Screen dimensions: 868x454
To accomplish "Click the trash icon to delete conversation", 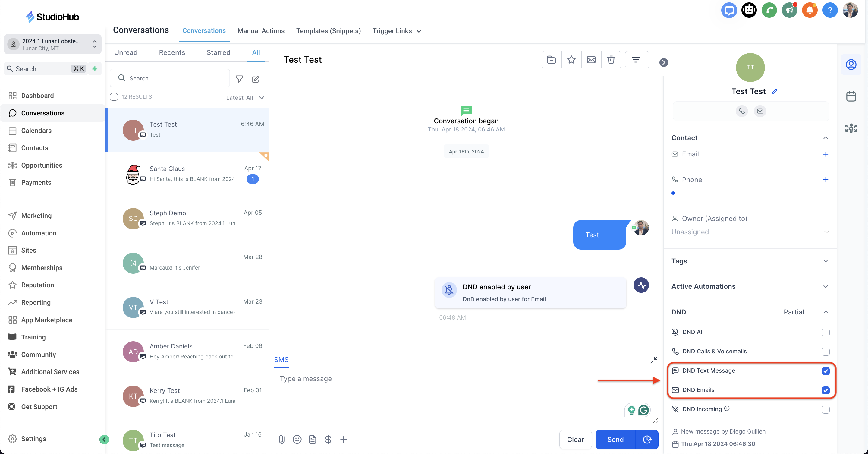I will pos(611,60).
